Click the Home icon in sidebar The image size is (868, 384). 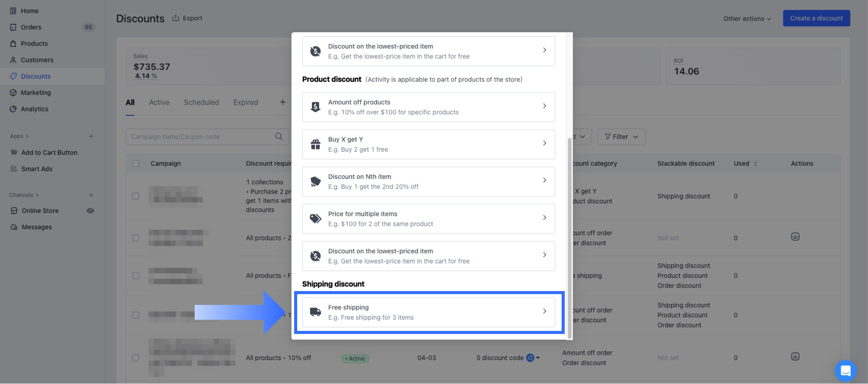point(13,11)
